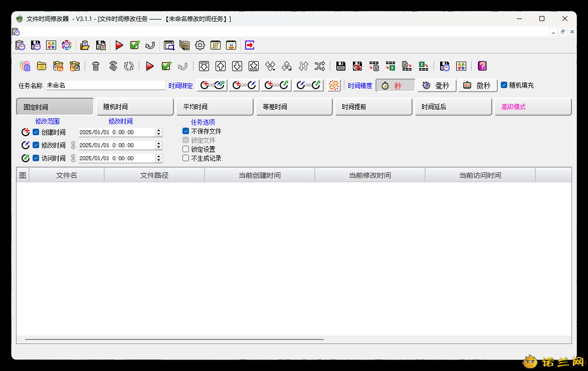The width and height of the screenshot is (588, 371).
Task: Click the document-to-table import icon
Action: pos(407,66)
